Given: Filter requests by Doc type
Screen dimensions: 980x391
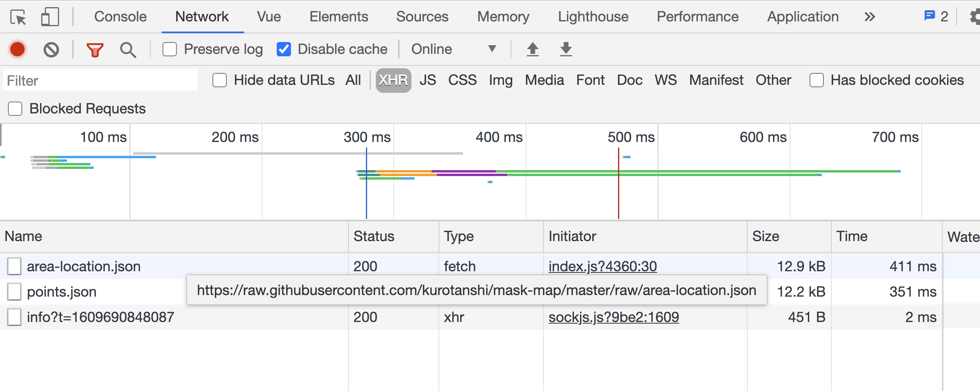Looking at the screenshot, I should [x=630, y=80].
